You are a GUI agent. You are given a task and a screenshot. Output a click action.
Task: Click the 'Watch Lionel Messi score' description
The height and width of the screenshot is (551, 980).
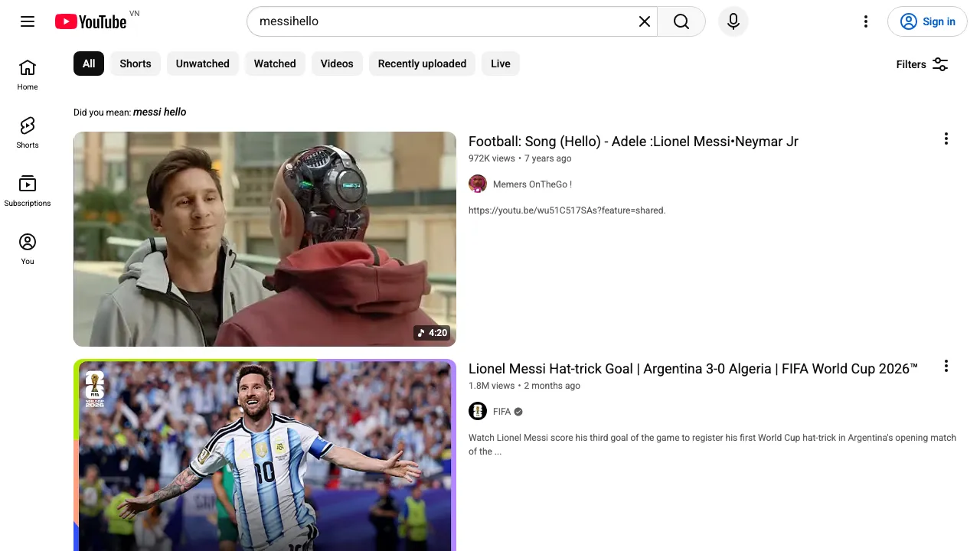712,445
